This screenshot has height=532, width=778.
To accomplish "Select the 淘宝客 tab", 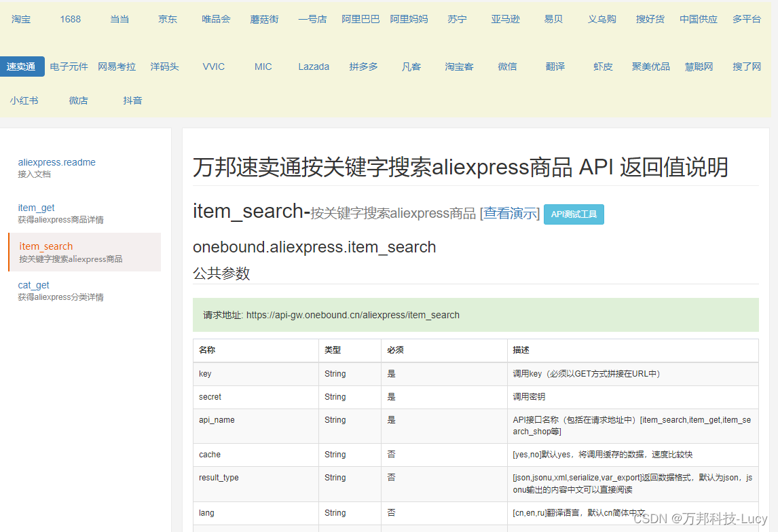I will [x=459, y=66].
